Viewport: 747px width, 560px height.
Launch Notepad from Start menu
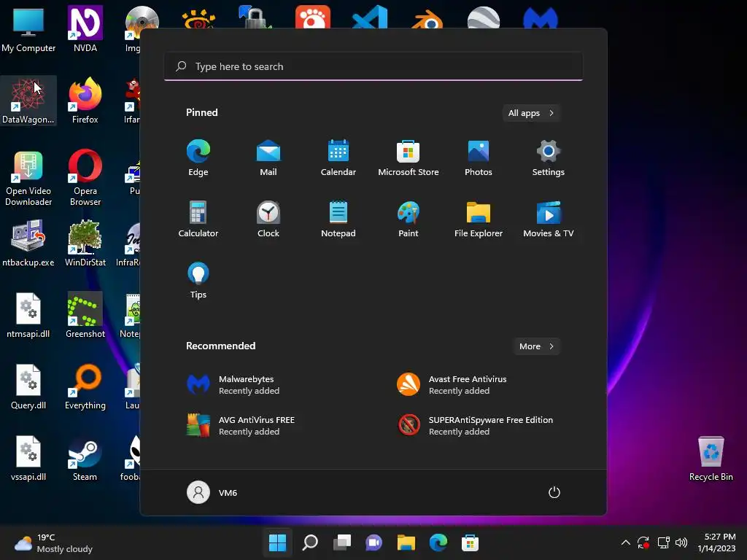coord(338,219)
